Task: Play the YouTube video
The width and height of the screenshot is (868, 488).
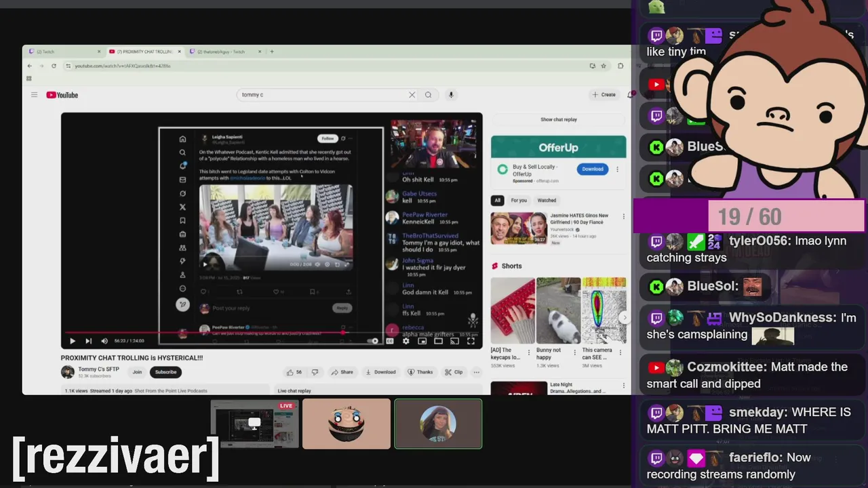Action: [72, 341]
